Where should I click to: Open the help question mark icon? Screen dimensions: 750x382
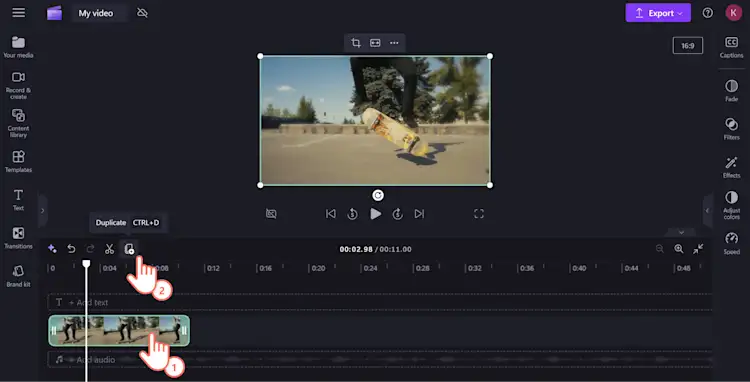pyautogui.click(x=707, y=13)
